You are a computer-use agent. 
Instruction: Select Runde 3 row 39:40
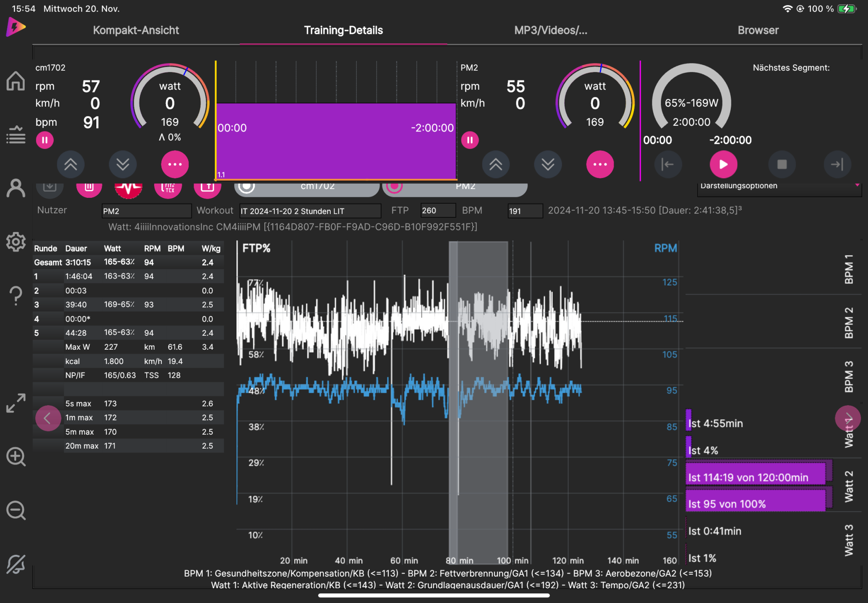(128, 305)
